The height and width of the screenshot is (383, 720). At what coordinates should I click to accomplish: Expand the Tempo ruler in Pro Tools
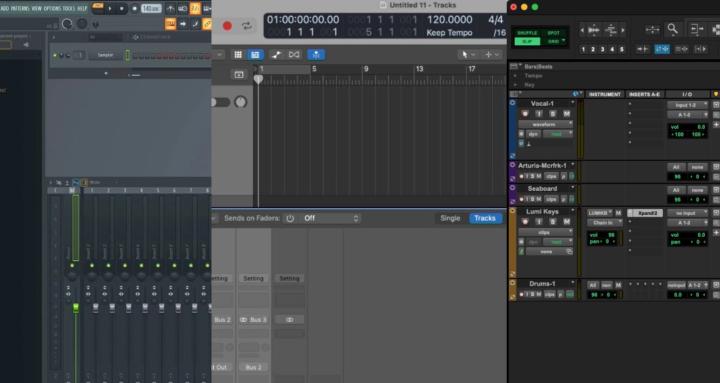click(x=515, y=76)
